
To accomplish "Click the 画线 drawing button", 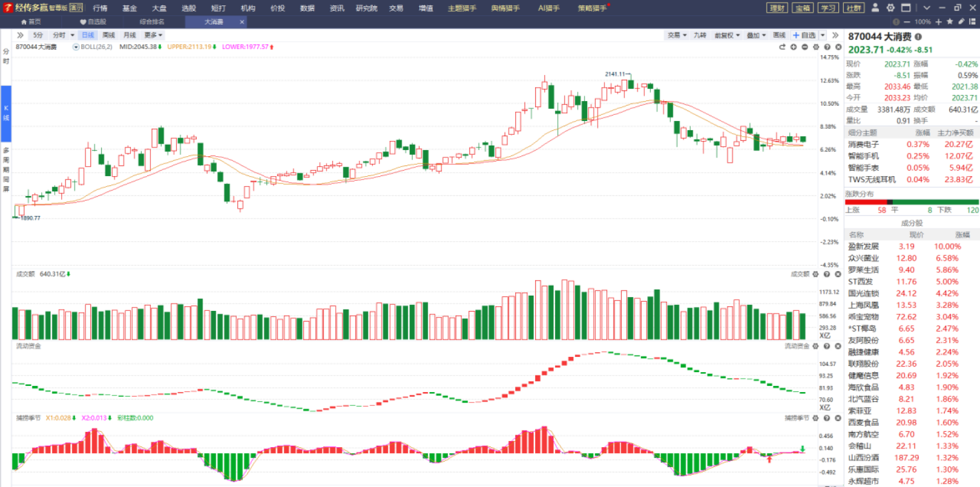I will tap(779, 35).
